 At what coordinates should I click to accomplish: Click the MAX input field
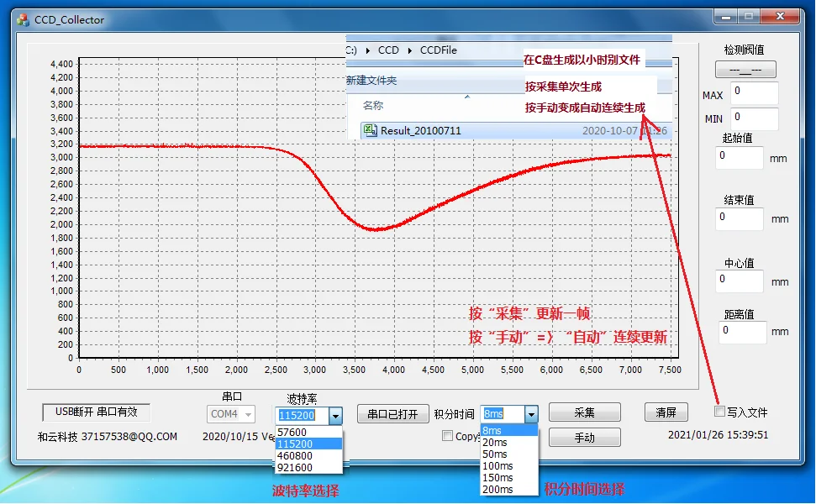754,93
